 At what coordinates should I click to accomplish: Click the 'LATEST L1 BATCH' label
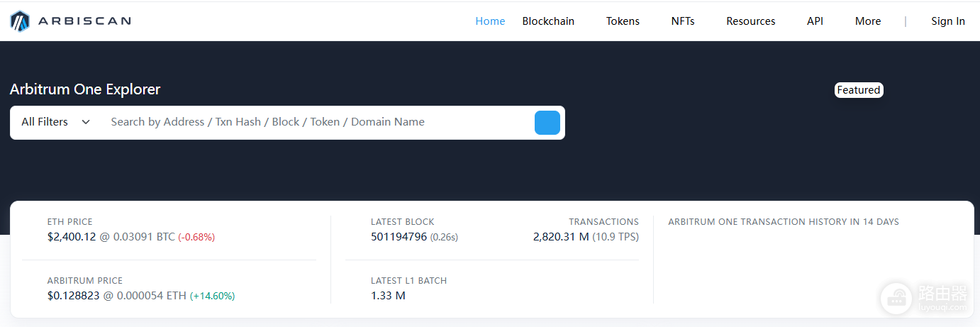(x=409, y=281)
